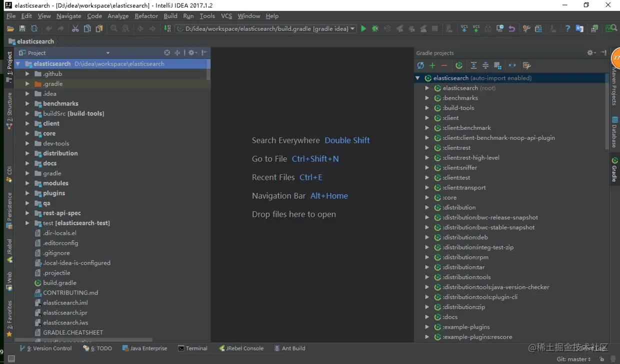The width and height of the screenshot is (620, 364).
Task: Click the Translate toolbar icon
Action: 579,29
